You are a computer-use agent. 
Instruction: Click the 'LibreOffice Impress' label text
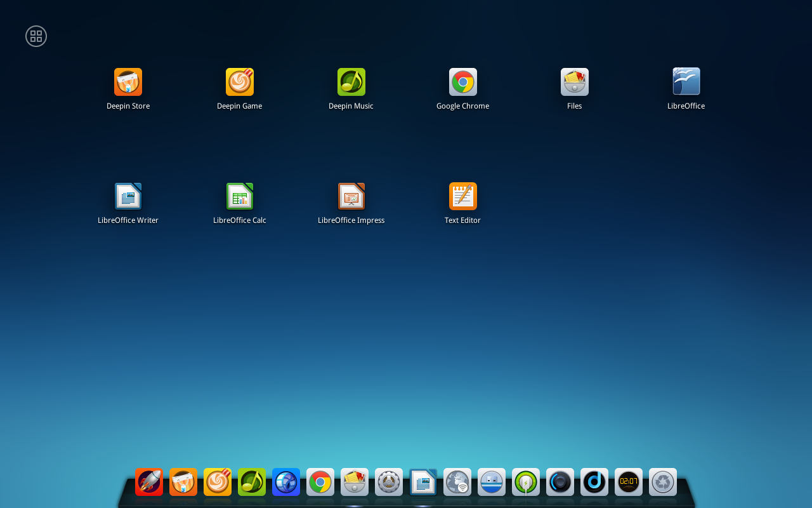[351, 220]
